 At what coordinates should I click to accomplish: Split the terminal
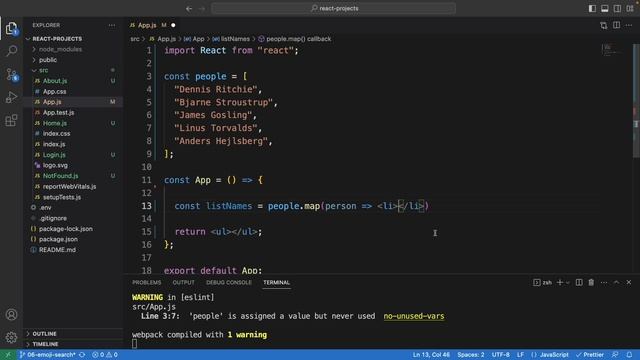tap(579, 282)
